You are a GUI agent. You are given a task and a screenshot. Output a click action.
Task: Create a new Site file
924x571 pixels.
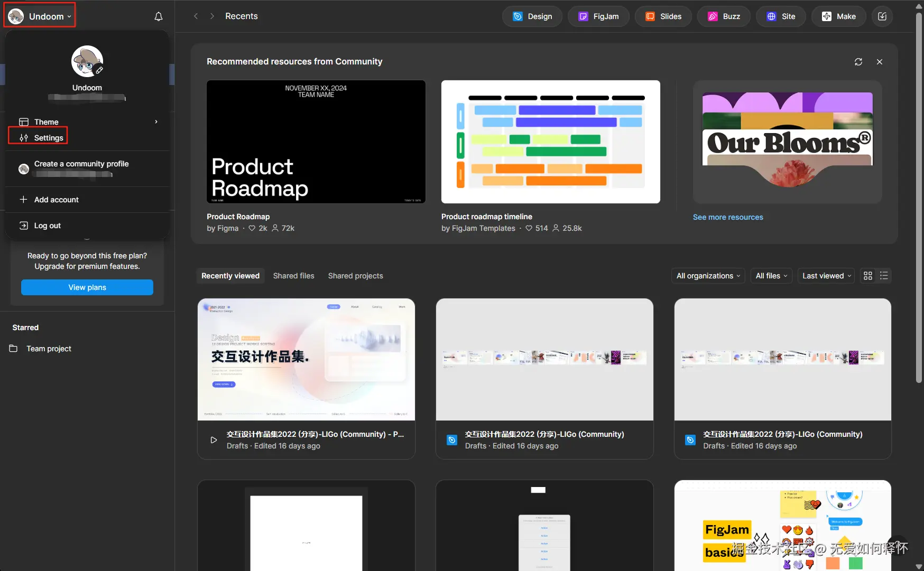(781, 16)
